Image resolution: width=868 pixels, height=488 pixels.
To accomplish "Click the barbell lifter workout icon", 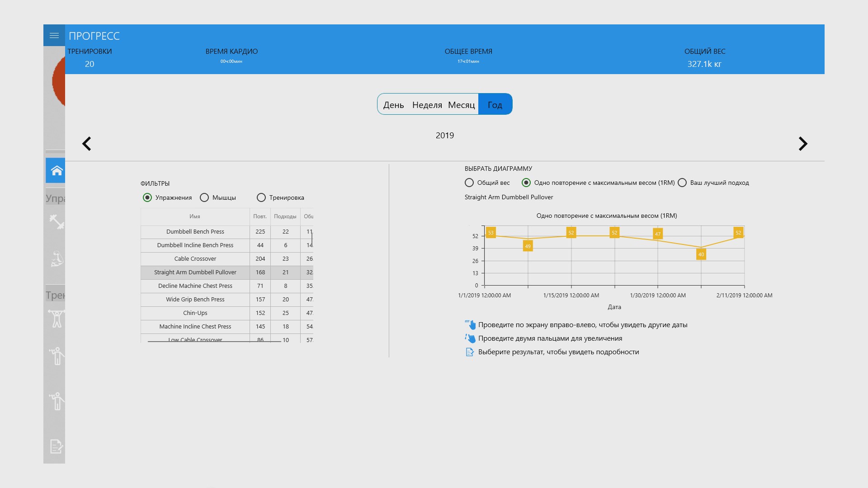I will (x=57, y=319).
